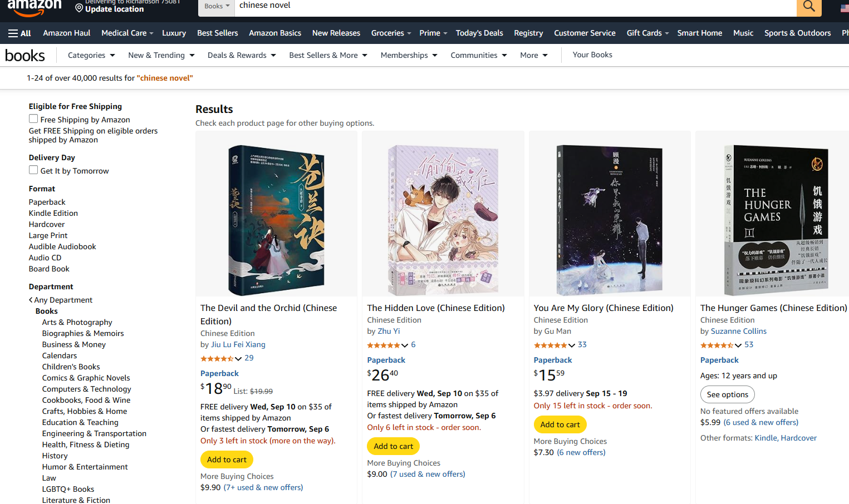Viewport: 849px width, 504px height.
Task: Click the Amazon logo
Action: coord(35,8)
